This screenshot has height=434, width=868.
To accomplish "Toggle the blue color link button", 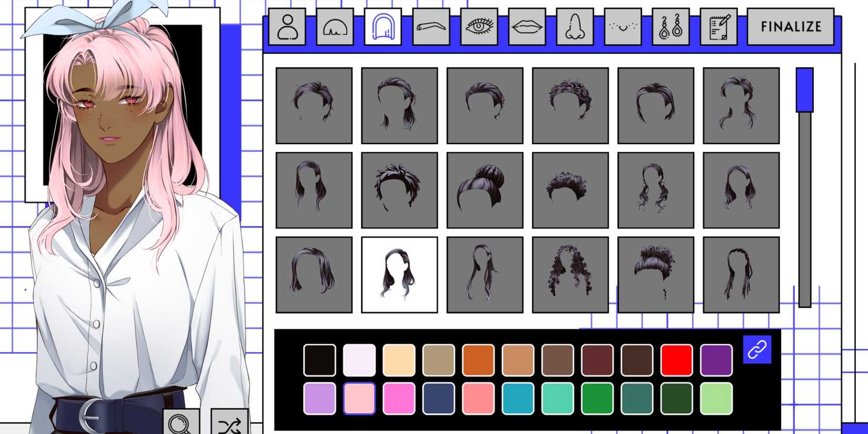I will 757,349.
